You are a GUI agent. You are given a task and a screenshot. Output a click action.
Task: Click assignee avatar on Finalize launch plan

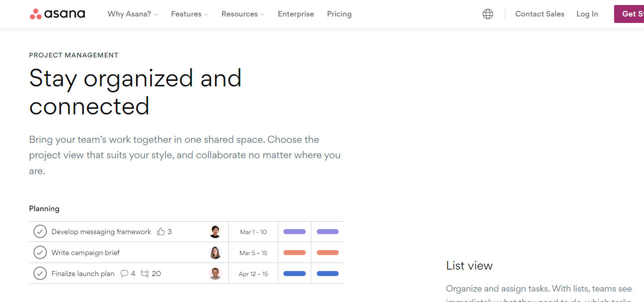pos(215,274)
